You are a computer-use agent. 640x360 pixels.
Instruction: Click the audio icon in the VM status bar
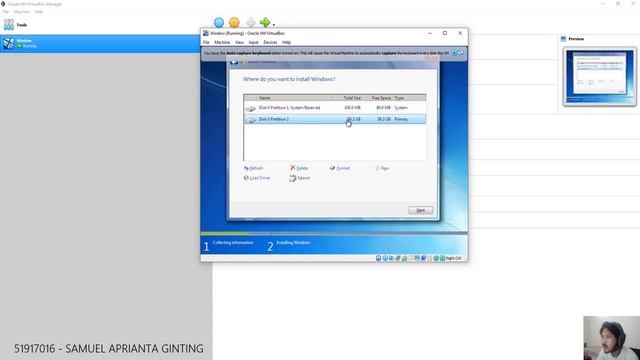(391, 258)
